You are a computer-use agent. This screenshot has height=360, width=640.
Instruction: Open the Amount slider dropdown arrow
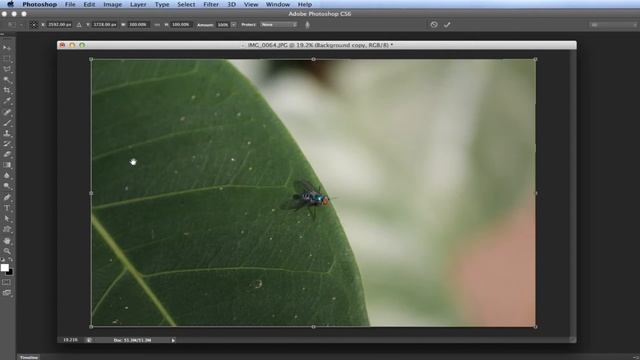(233, 25)
